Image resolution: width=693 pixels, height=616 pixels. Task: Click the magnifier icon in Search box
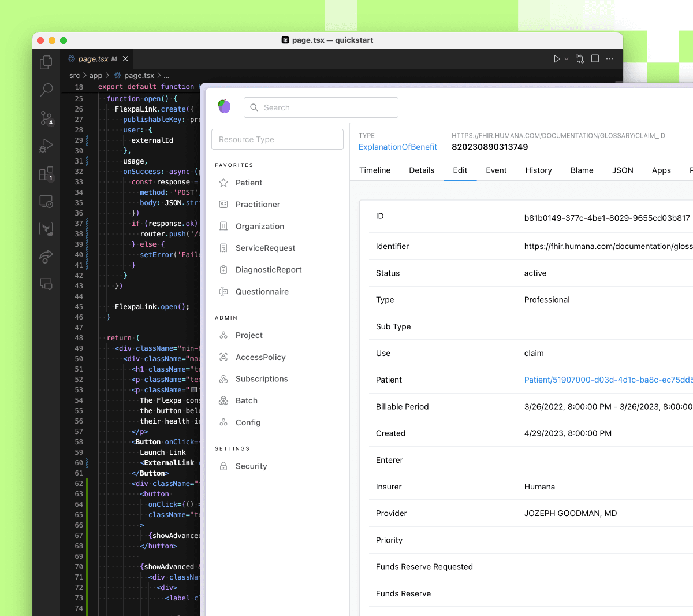pyautogui.click(x=254, y=107)
